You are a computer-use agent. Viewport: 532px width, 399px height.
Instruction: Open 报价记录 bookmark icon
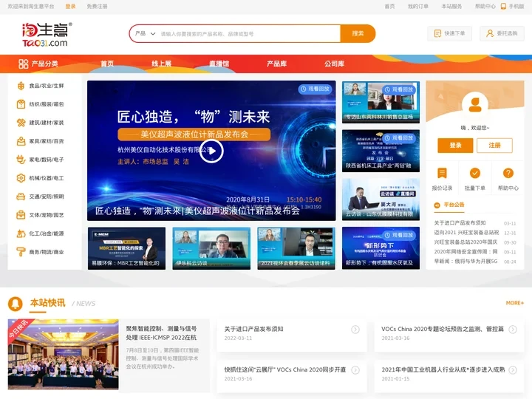(442, 173)
